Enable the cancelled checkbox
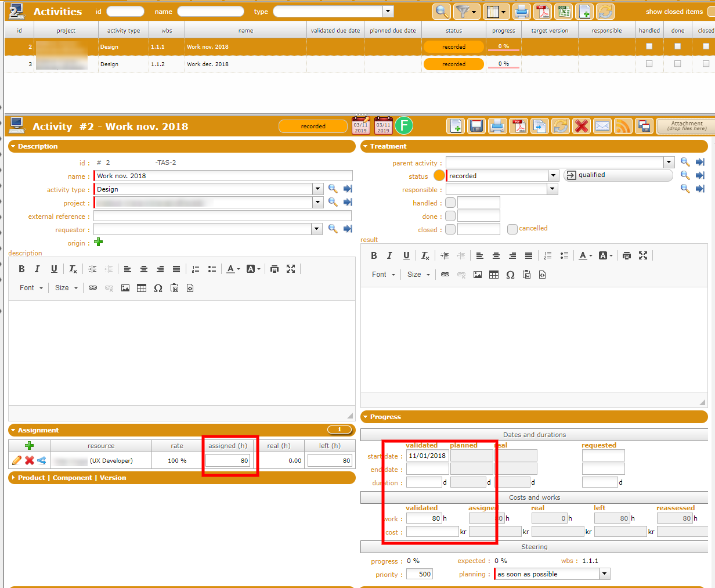 [x=512, y=229]
